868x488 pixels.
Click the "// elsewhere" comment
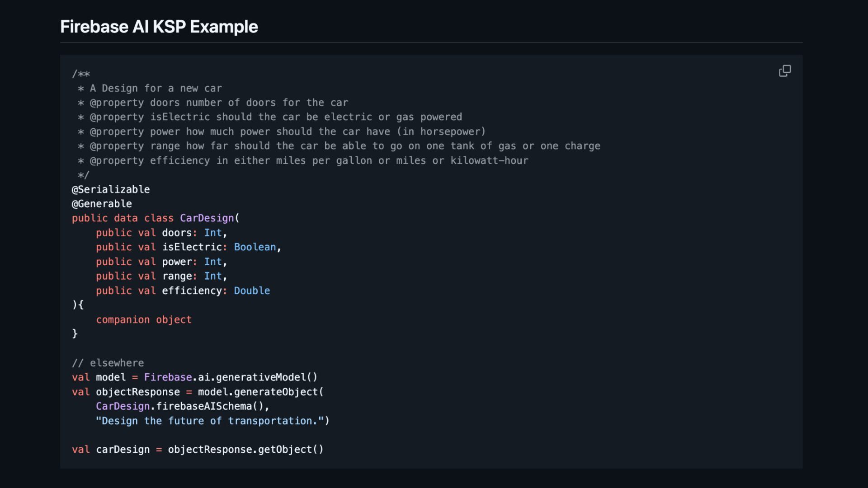coord(108,363)
